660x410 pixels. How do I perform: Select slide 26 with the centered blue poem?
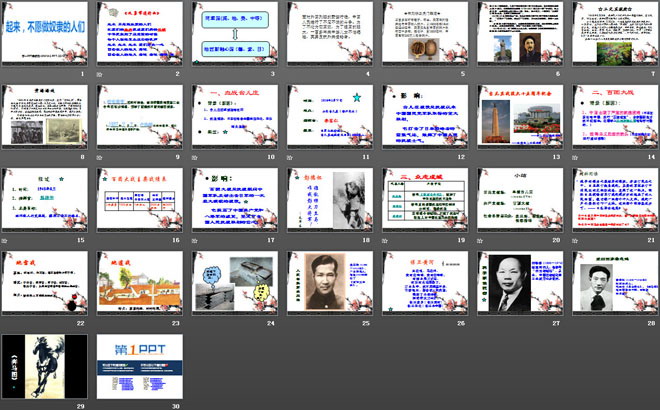coord(425,283)
